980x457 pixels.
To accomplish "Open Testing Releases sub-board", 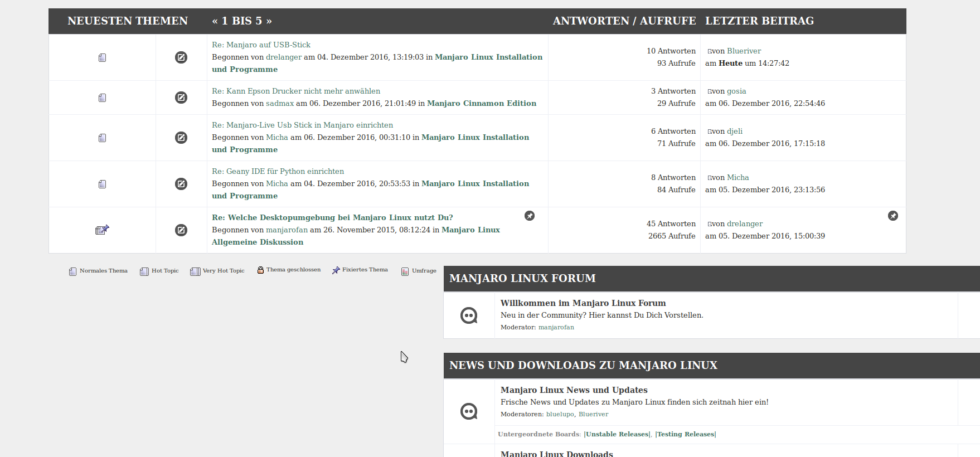I will point(686,434).
